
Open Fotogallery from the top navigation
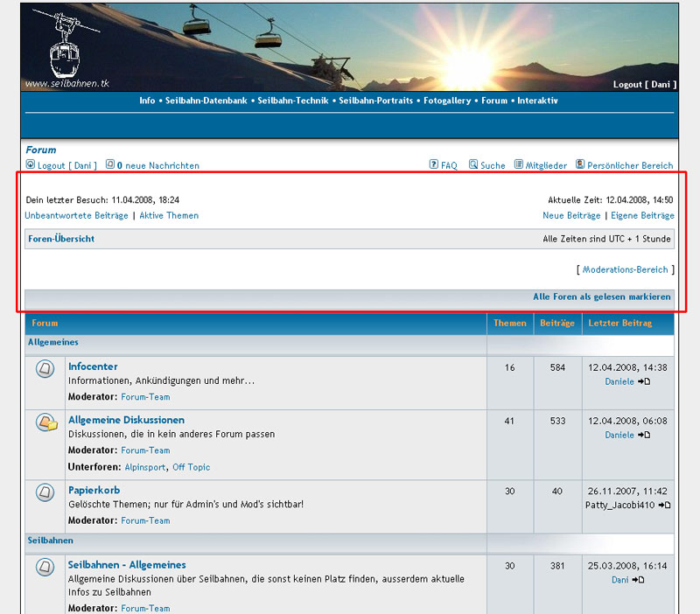(450, 101)
